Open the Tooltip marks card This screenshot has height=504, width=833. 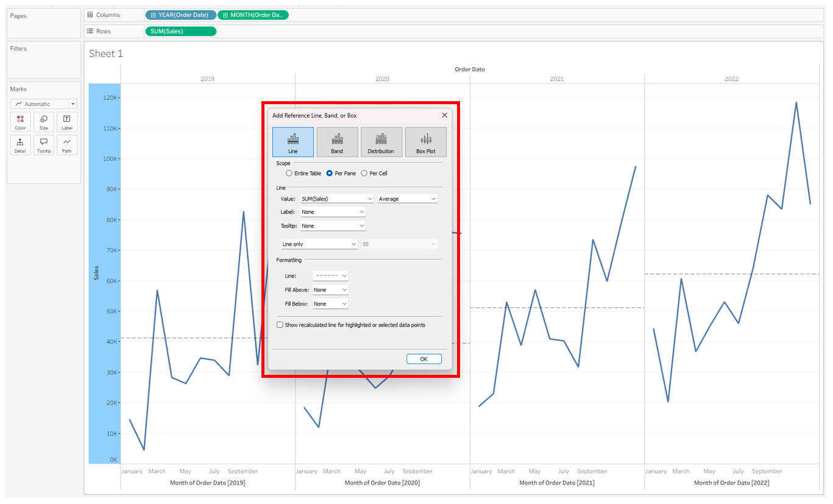[x=44, y=145]
